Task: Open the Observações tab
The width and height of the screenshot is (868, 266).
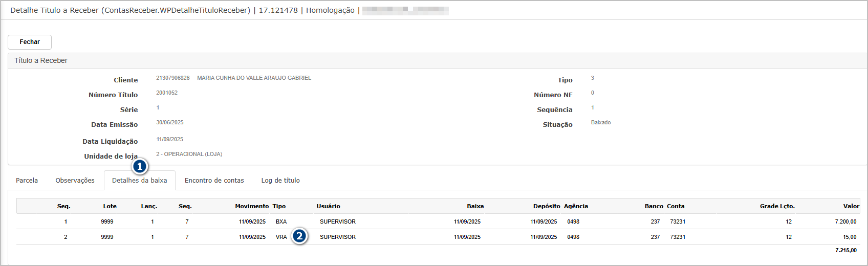Action: (x=75, y=181)
